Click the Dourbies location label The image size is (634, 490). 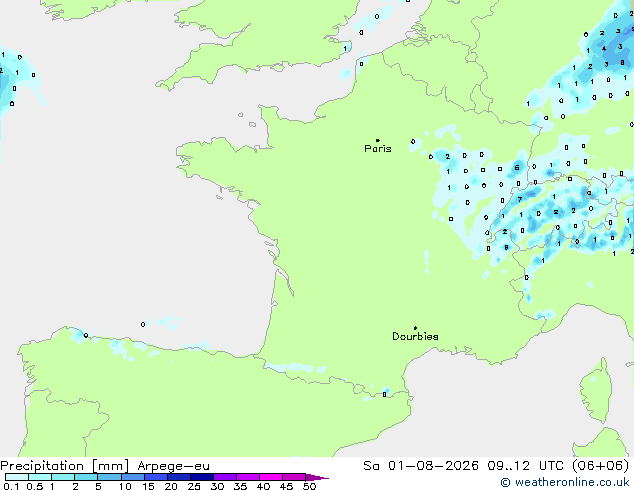click(415, 336)
